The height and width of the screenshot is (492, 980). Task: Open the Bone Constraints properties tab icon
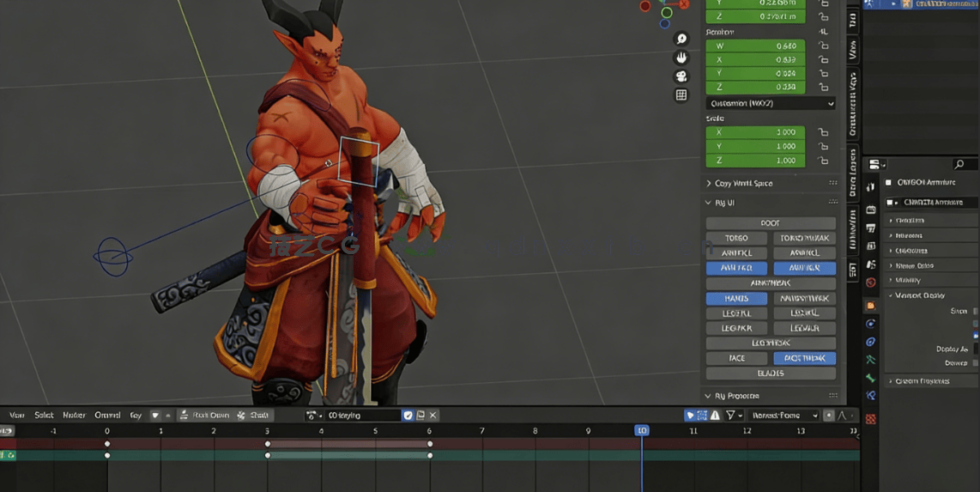(871, 396)
